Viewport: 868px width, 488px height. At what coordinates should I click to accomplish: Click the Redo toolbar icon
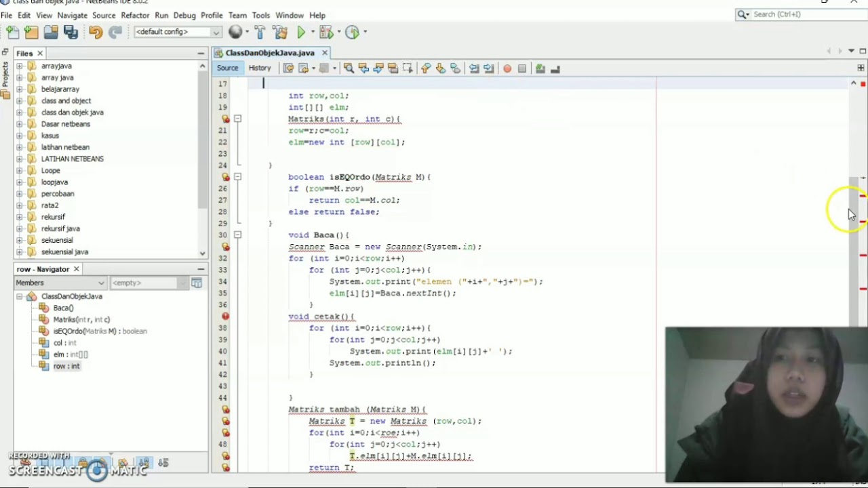coord(115,32)
